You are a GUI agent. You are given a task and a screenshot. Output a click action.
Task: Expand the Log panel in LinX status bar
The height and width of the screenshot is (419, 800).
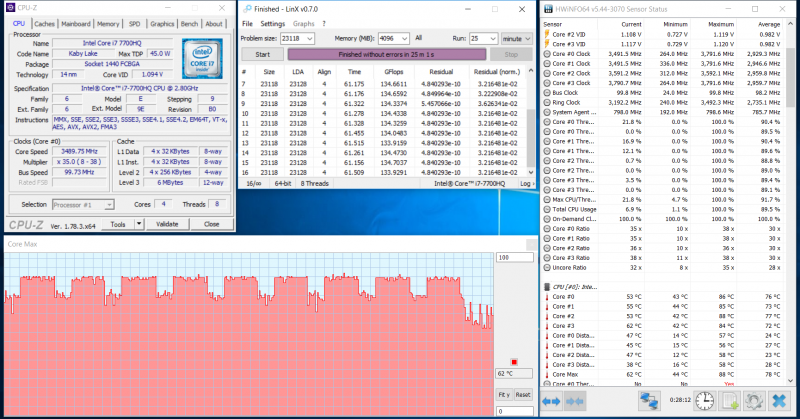[x=527, y=183]
